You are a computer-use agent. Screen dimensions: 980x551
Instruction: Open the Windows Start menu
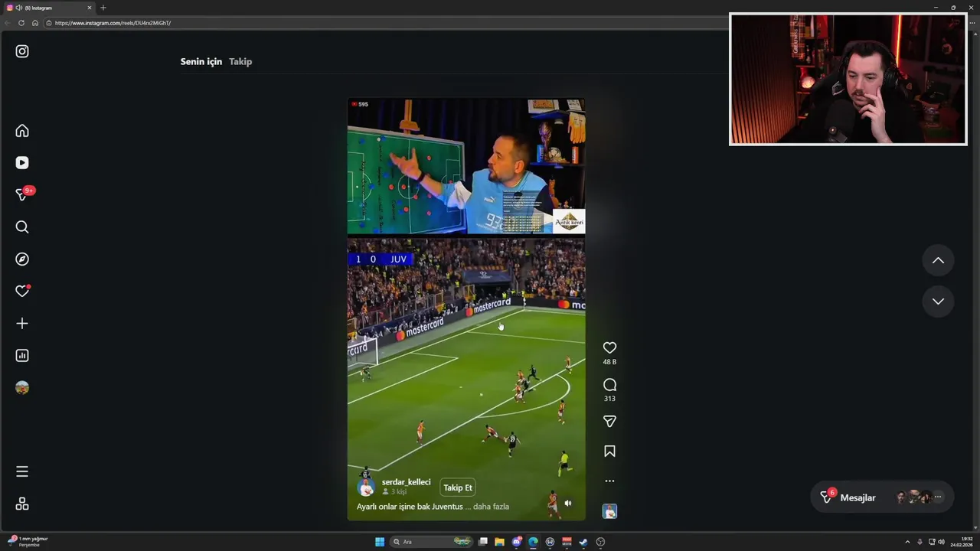click(380, 542)
